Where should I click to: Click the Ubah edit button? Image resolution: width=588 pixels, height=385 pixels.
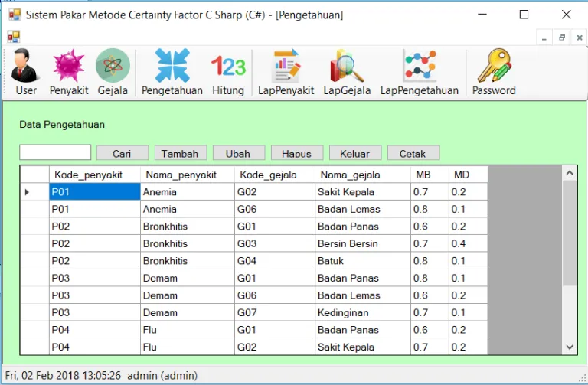click(x=239, y=153)
